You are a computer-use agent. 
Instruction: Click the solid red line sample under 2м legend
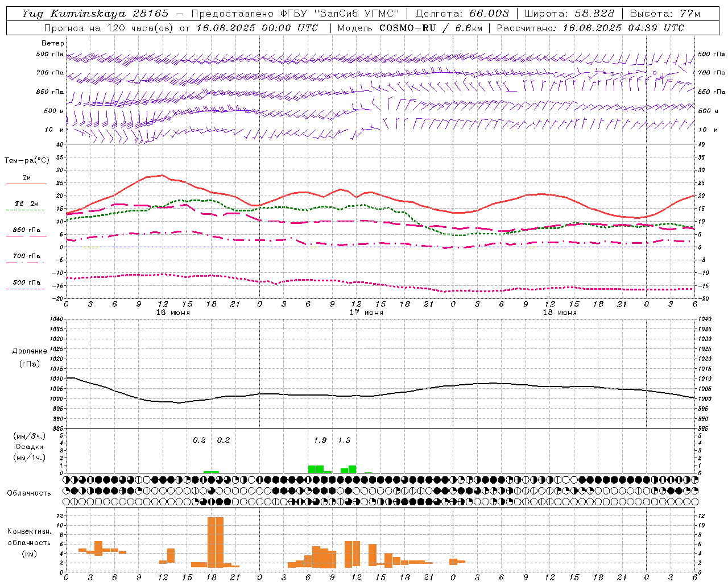point(26,184)
